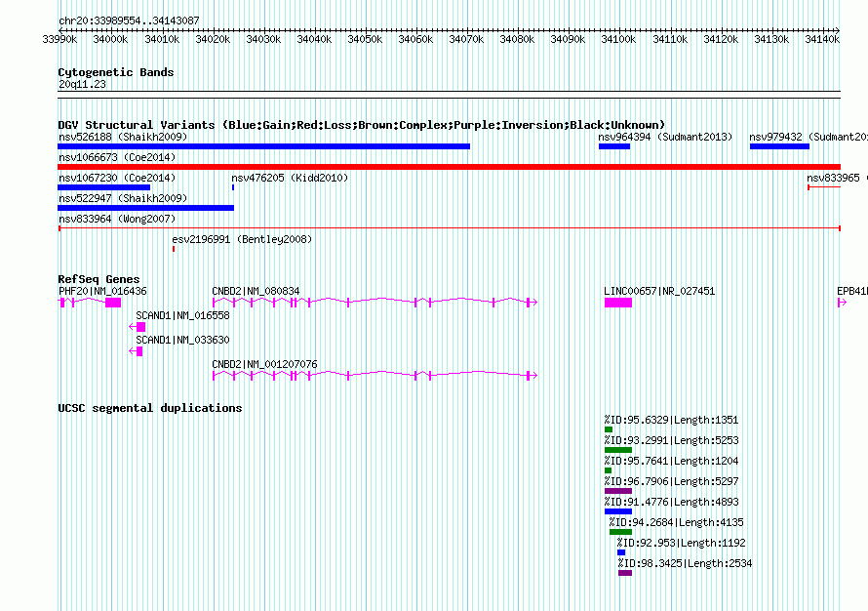
Task: Select segmental duplication bar under %ID:95.6329
Action: (x=609, y=429)
